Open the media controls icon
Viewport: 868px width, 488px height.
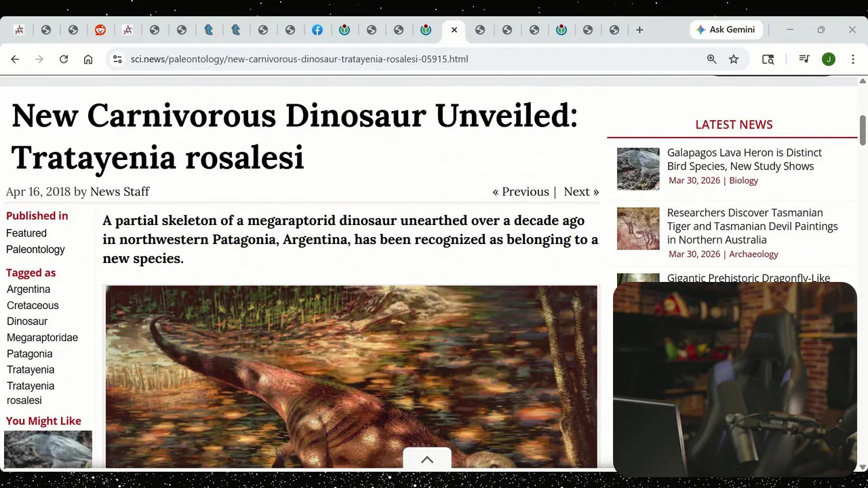(x=804, y=59)
